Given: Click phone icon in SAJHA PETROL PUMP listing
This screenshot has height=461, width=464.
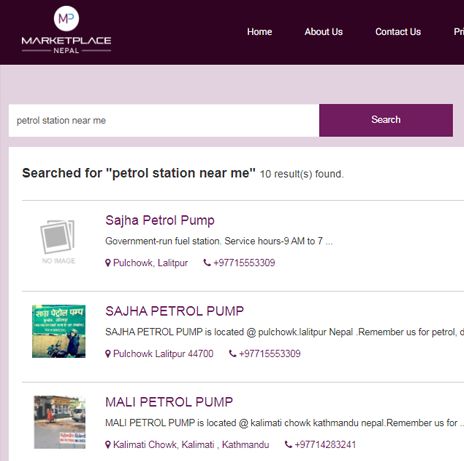Looking at the screenshot, I should tap(233, 354).
